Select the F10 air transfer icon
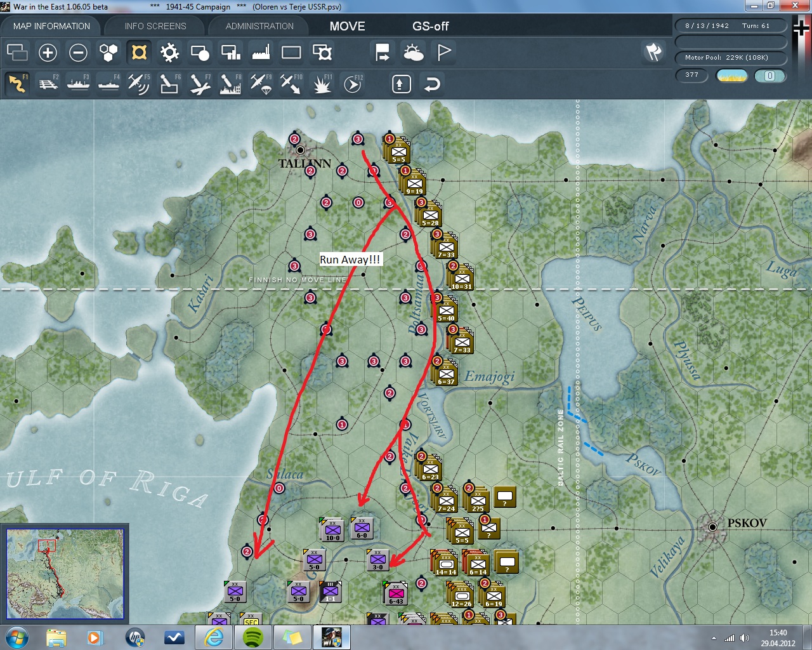 [x=291, y=84]
